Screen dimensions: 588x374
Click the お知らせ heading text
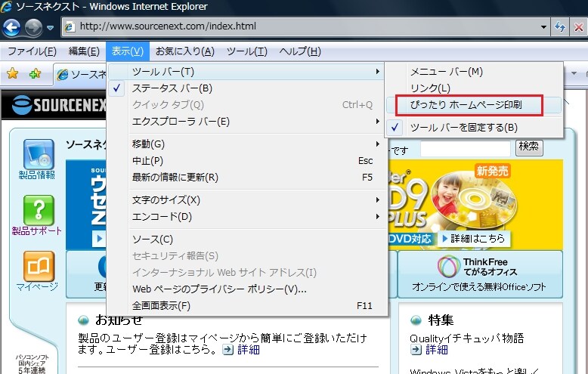[x=119, y=320]
